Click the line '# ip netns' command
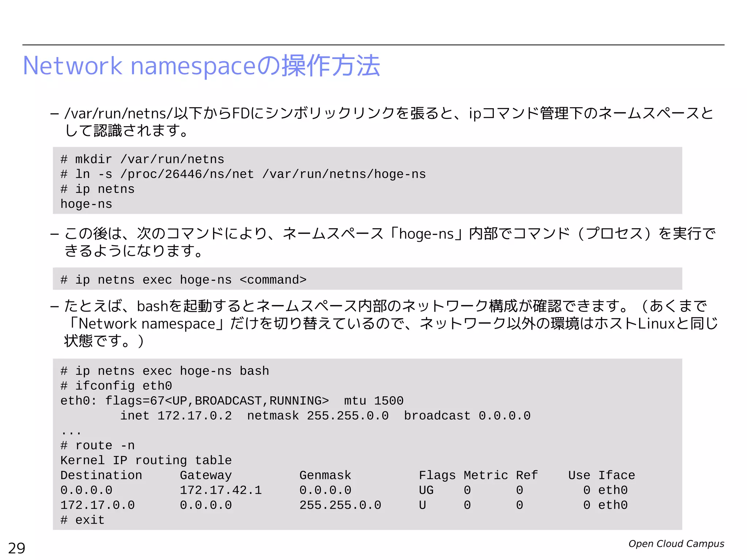 pyautogui.click(x=97, y=189)
